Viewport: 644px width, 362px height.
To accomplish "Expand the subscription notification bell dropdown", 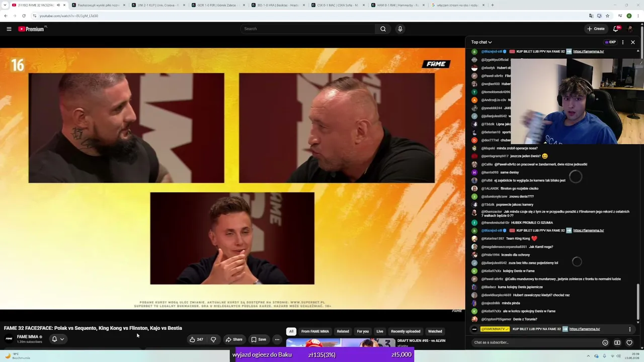I will coord(58,339).
